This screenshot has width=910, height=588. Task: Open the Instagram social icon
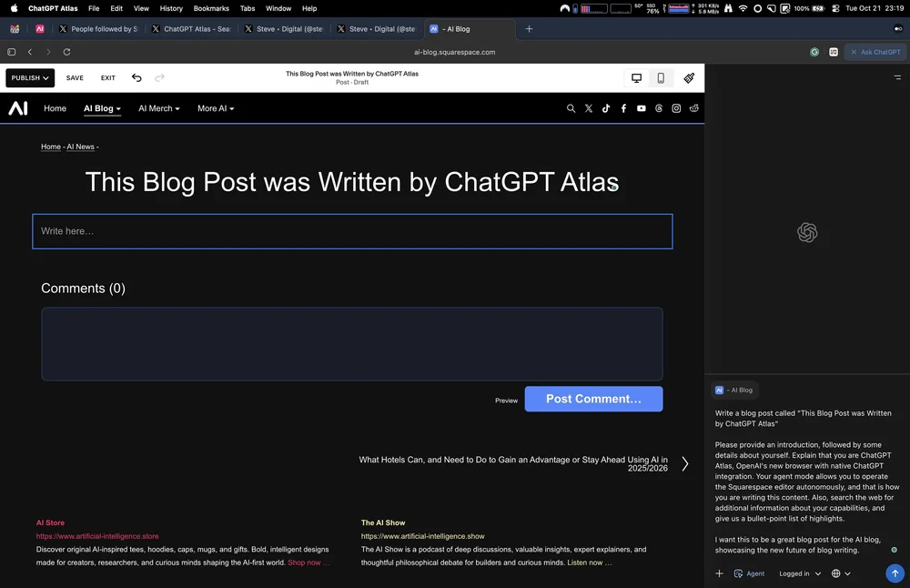pyautogui.click(x=676, y=108)
